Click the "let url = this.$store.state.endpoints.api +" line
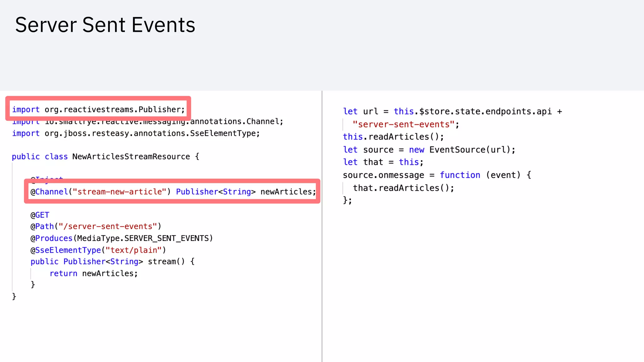 tap(452, 112)
